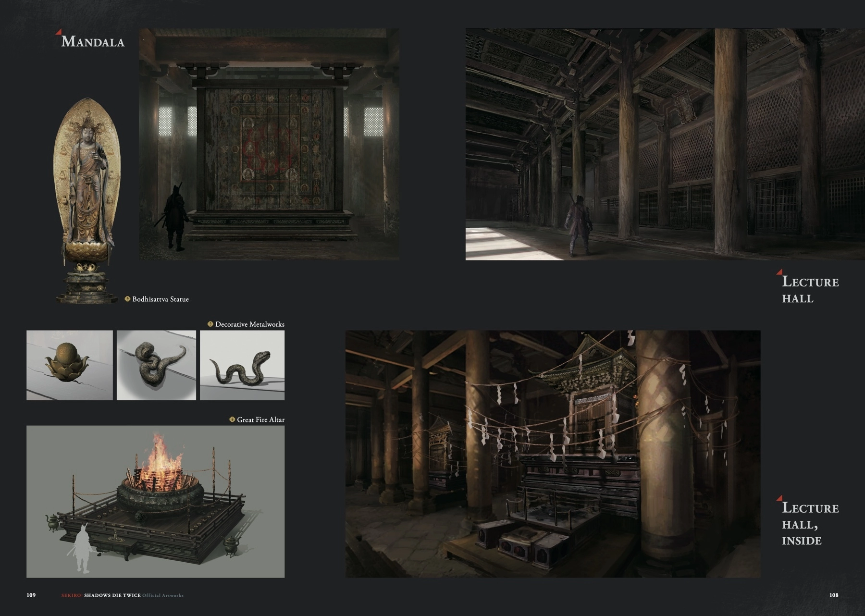Click red triangle marker beside Lecture Hall
Viewport: 865px width, 616px height.
click(x=779, y=272)
